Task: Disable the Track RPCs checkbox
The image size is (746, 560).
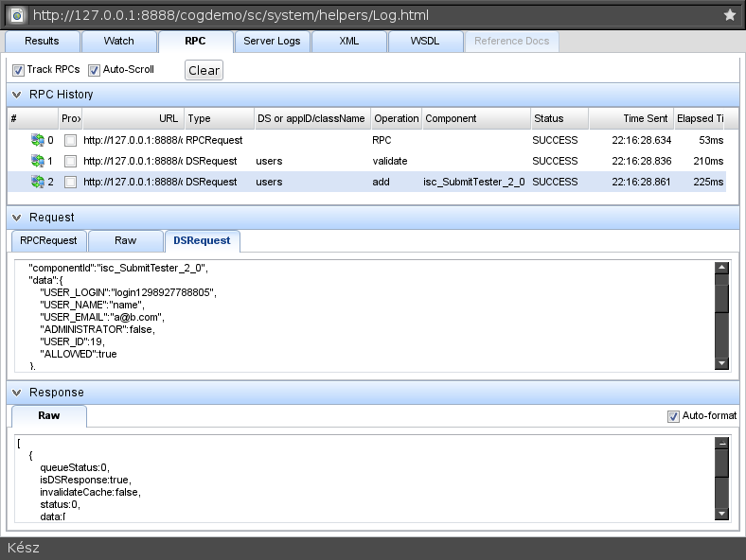Action: click(x=18, y=70)
